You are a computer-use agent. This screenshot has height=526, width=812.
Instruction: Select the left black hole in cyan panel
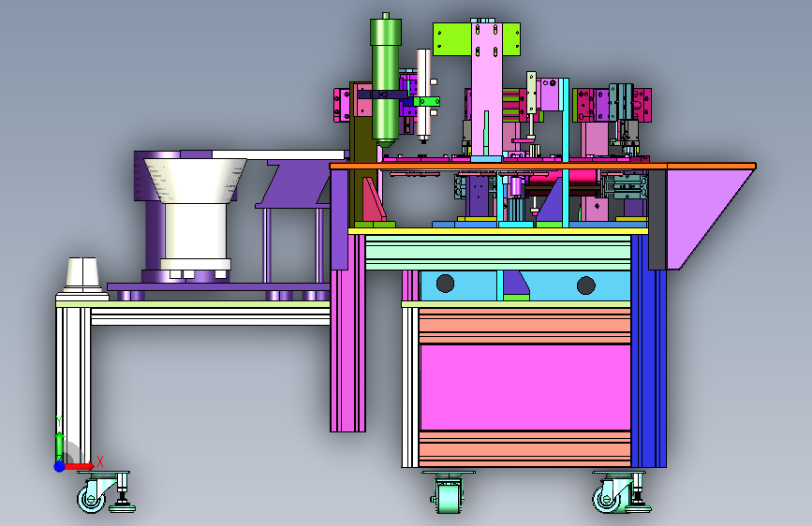click(446, 284)
